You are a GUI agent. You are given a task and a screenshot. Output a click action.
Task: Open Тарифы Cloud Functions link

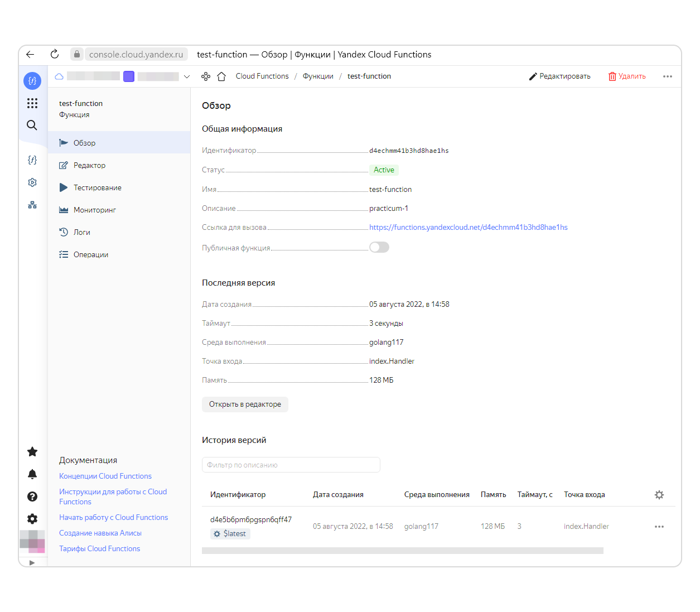click(100, 549)
